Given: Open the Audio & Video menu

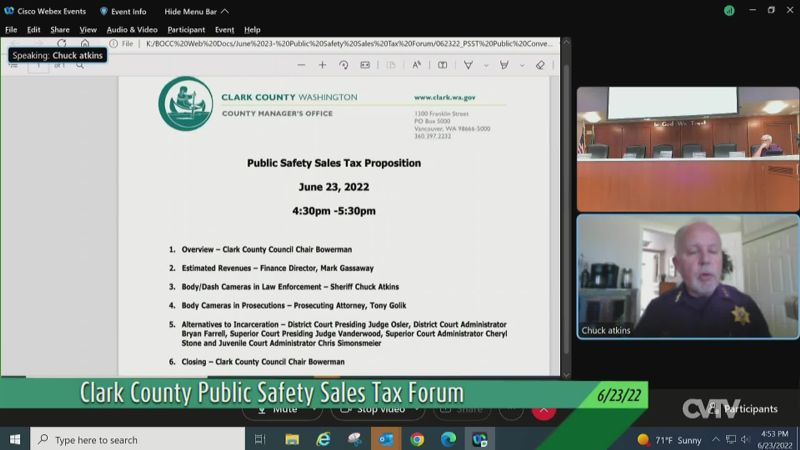Looking at the screenshot, I should [x=132, y=30].
